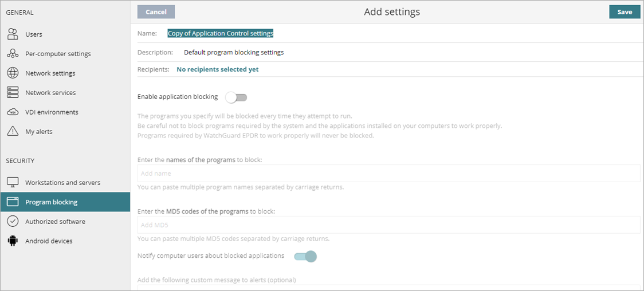The width and height of the screenshot is (644, 291).
Task: Click the 'Name:' field label
Action: click(147, 34)
